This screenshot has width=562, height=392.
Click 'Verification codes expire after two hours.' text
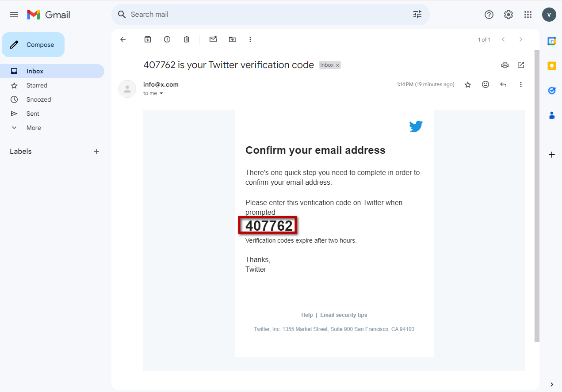click(301, 241)
